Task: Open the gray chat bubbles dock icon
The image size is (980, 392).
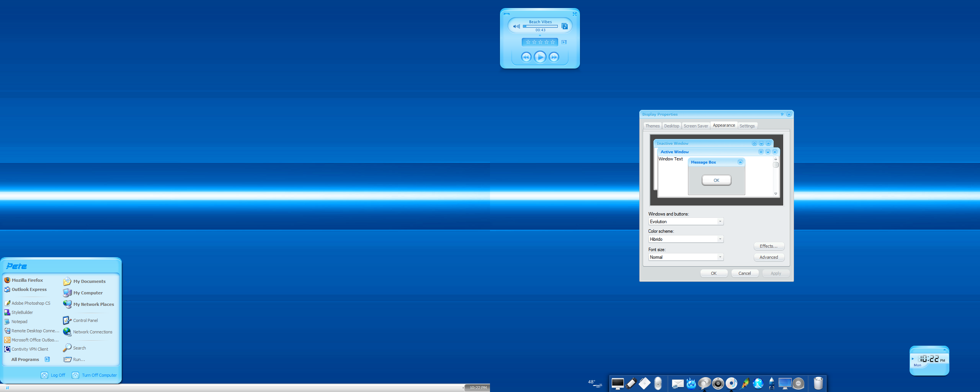Action: 704,383
